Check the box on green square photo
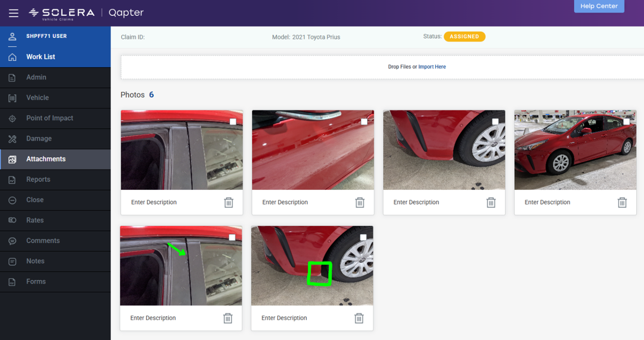This screenshot has height=340, width=644. coord(363,237)
